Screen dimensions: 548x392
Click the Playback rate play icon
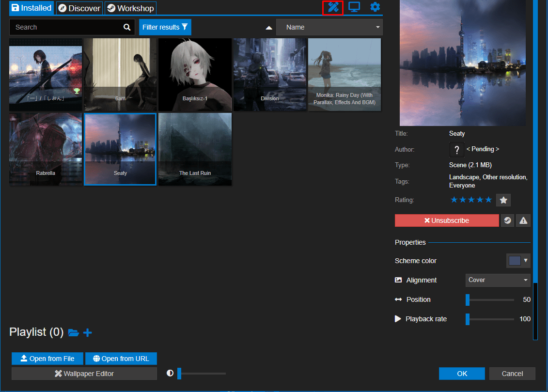(x=398, y=319)
